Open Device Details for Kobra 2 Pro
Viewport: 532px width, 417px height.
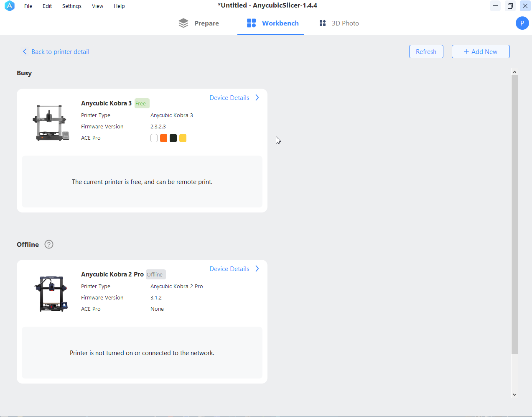click(234, 269)
